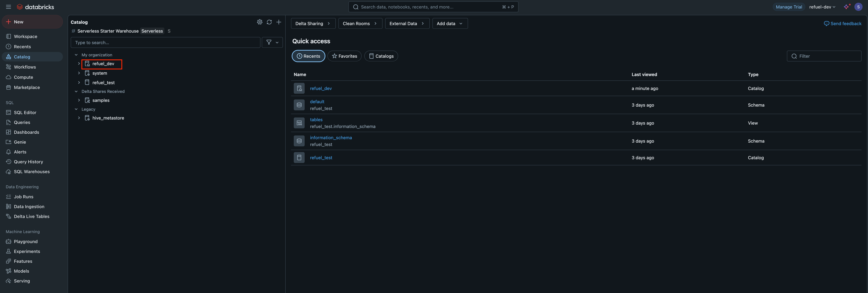Expand the hive_metastore tree node

coord(79,118)
